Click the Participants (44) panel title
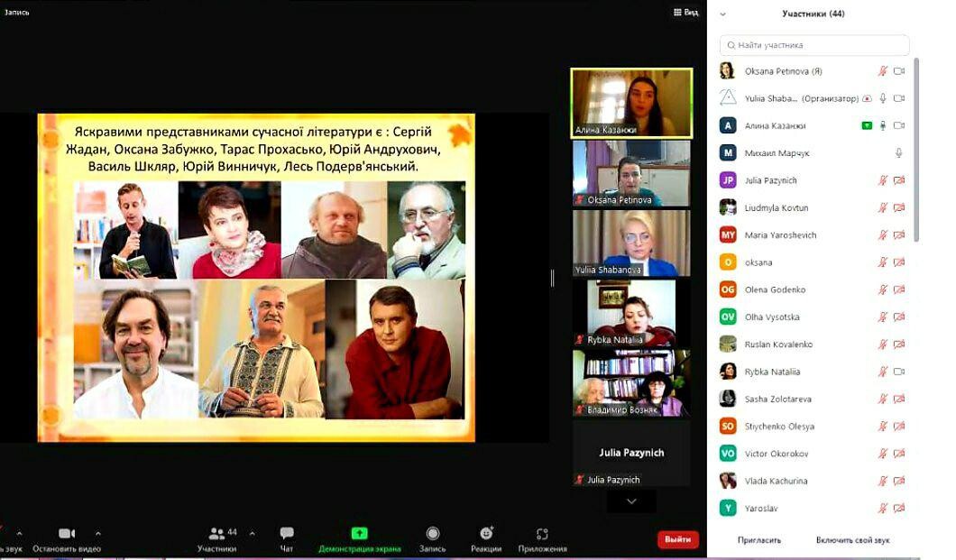956x560 pixels. coord(814,14)
